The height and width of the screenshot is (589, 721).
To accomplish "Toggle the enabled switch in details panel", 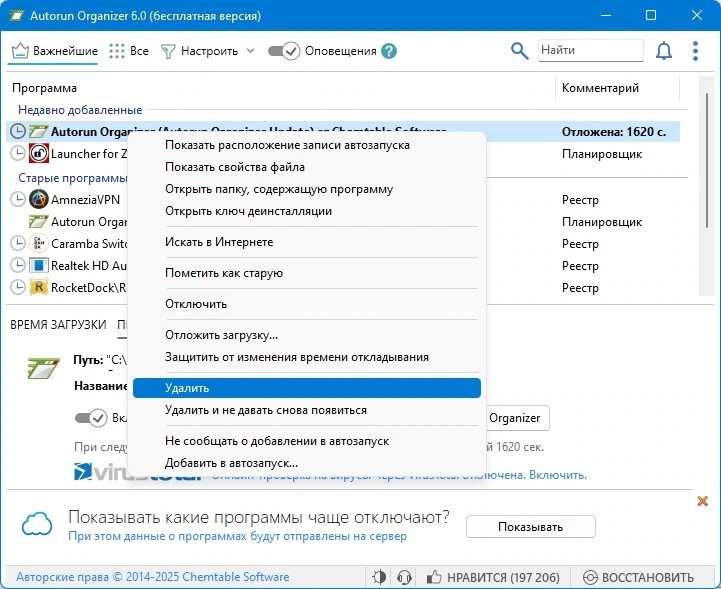I will click(91, 418).
